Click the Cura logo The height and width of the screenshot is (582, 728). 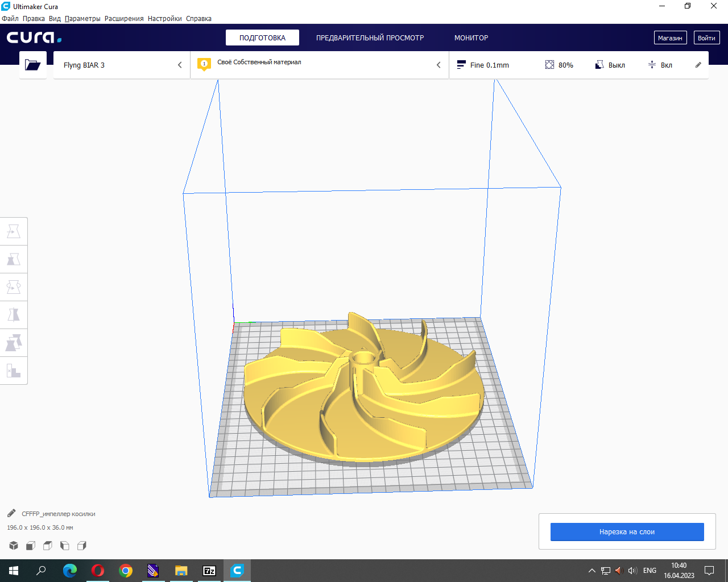[x=34, y=38]
